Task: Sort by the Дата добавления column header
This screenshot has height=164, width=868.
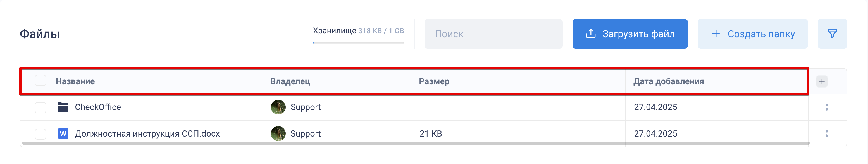Action: click(669, 81)
